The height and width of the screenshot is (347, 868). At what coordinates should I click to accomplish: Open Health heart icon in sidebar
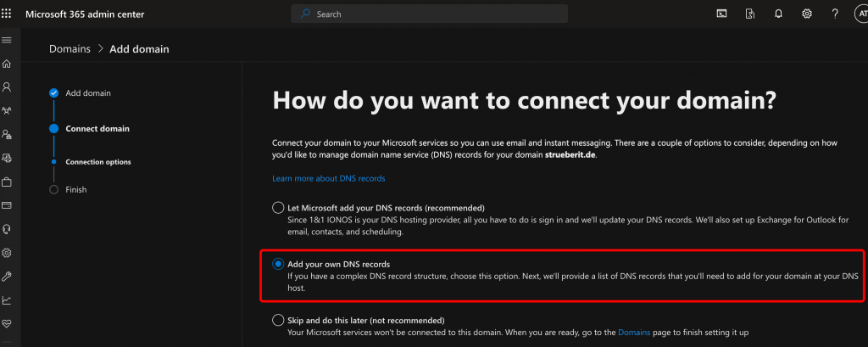tap(8, 323)
